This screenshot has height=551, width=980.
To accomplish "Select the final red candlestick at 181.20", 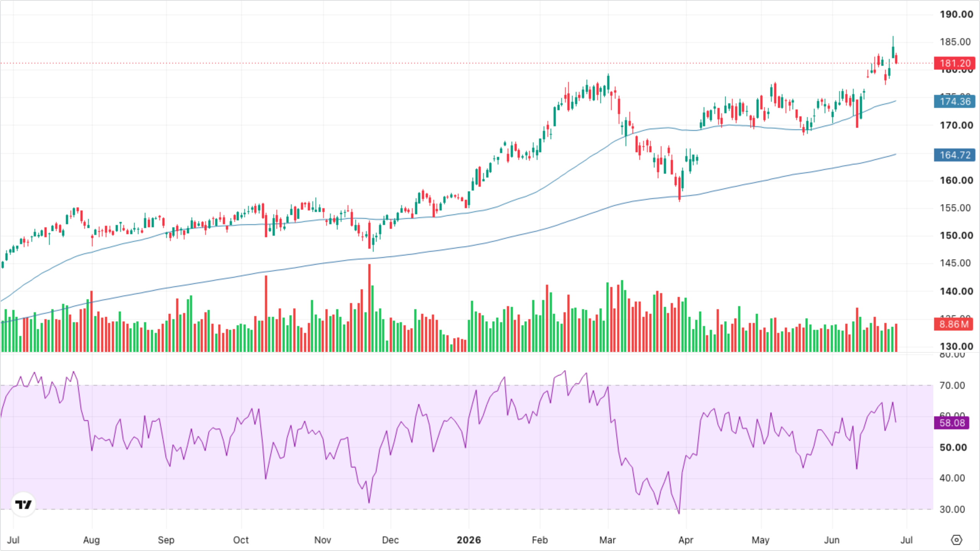I will coord(897,59).
